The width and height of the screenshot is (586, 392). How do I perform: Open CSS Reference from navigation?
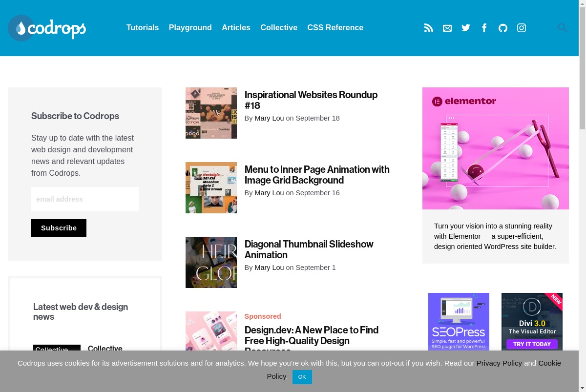click(x=335, y=28)
